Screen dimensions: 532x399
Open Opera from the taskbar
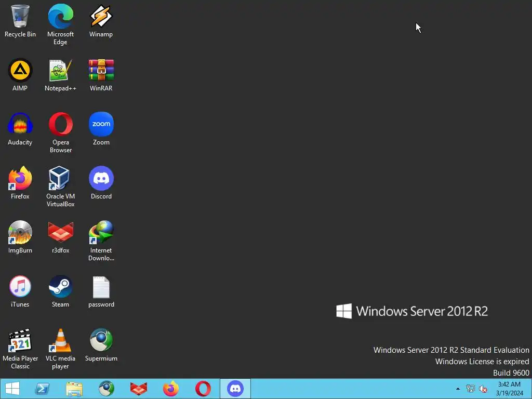pyautogui.click(x=203, y=389)
